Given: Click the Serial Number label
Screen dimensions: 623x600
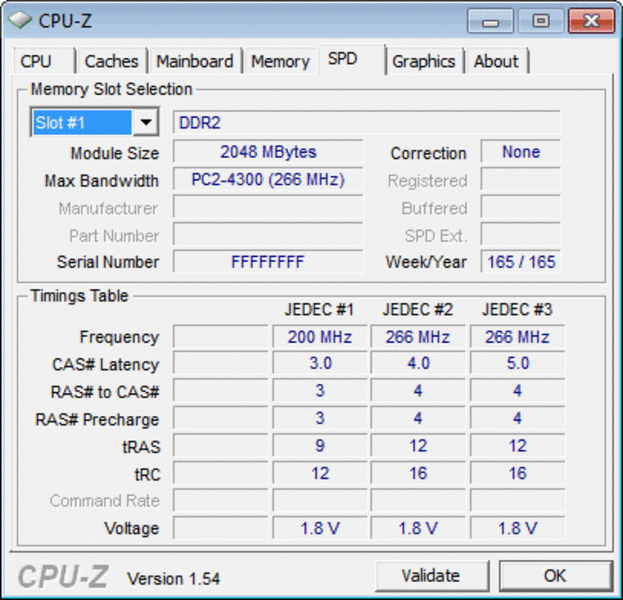Looking at the screenshot, I should tap(108, 262).
